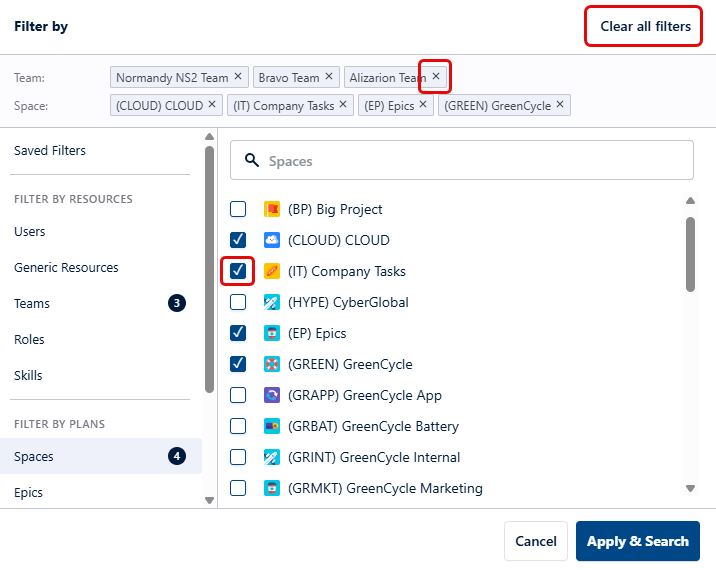Remove the (IT) Company Tasks space chip
The width and height of the screenshot is (716, 570).
click(343, 105)
